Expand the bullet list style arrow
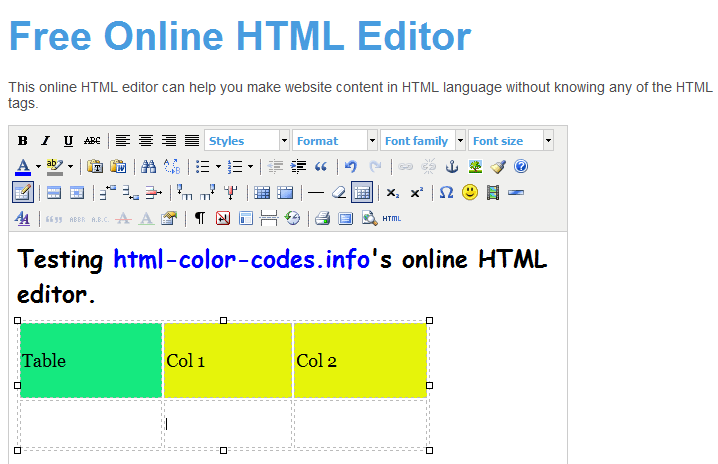This screenshot has height=464, width=718. coord(218,167)
